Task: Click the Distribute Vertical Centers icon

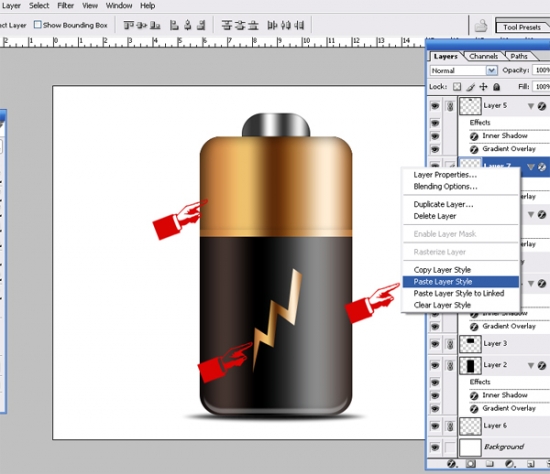Action: 240,25
